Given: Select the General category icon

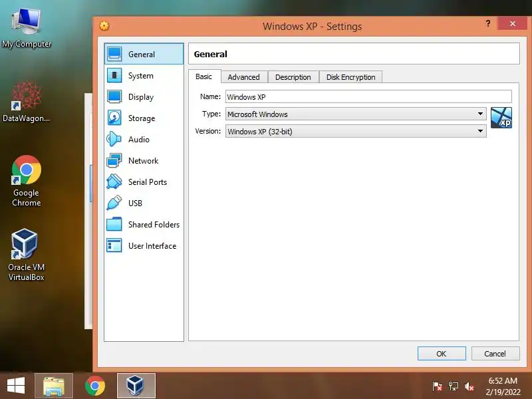Looking at the screenshot, I should (114, 54).
